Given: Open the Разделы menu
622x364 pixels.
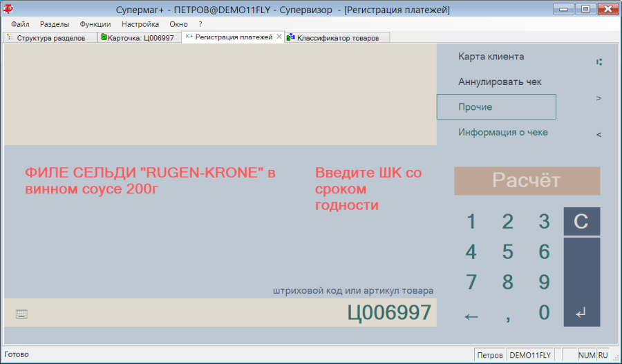Looking at the screenshot, I should (x=55, y=24).
